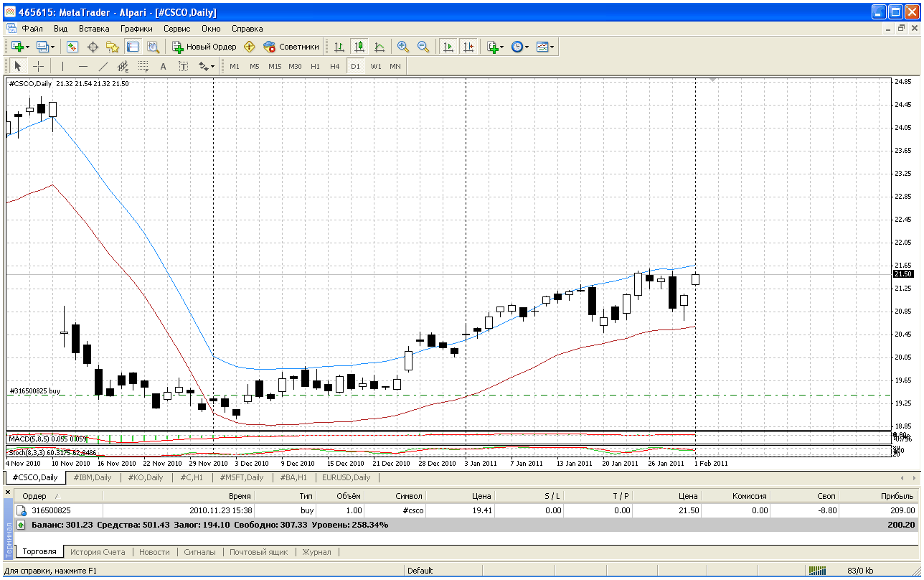Open the Navigator star-folder icon

coord(113,47)
